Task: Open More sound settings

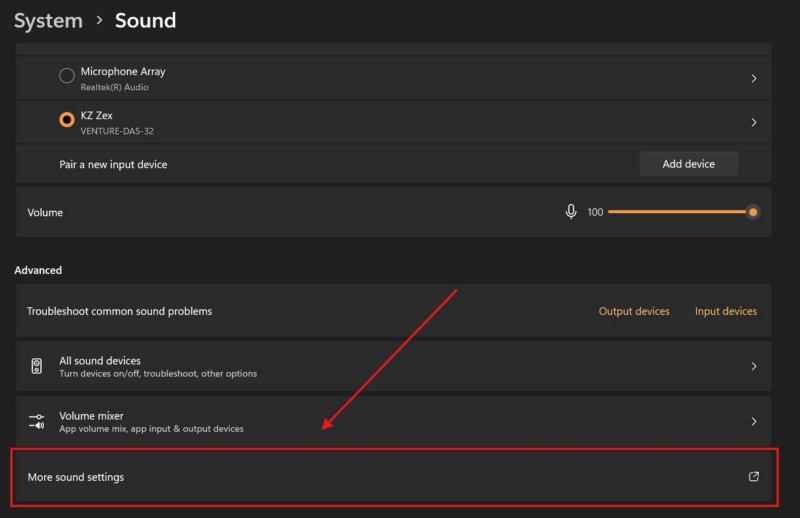Action: (x=76, y=477)
